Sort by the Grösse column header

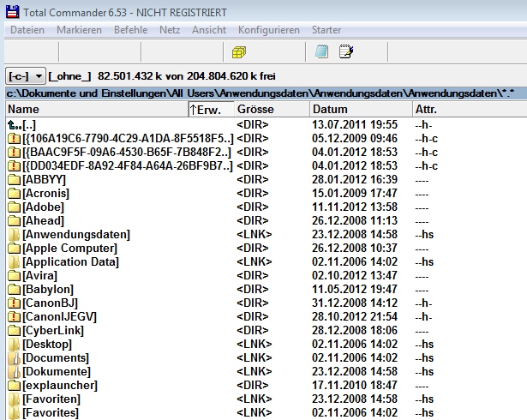coord(272,110)
